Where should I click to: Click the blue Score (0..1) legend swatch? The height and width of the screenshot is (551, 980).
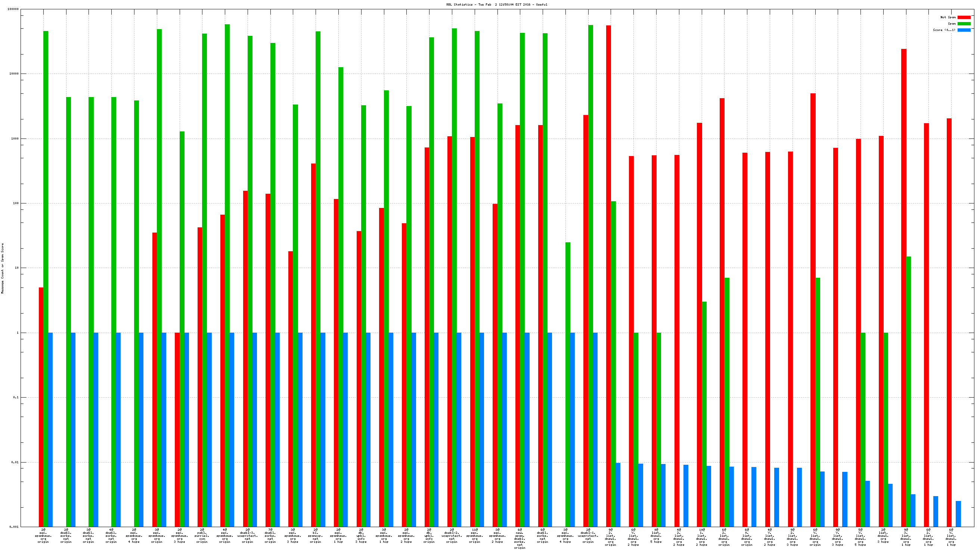(x=964, y=30)
